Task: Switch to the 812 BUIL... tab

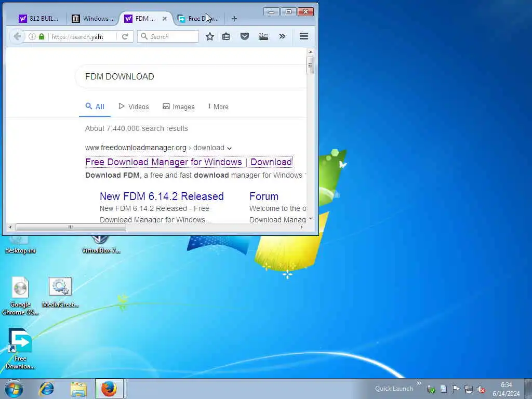Action: coord(38,19)
